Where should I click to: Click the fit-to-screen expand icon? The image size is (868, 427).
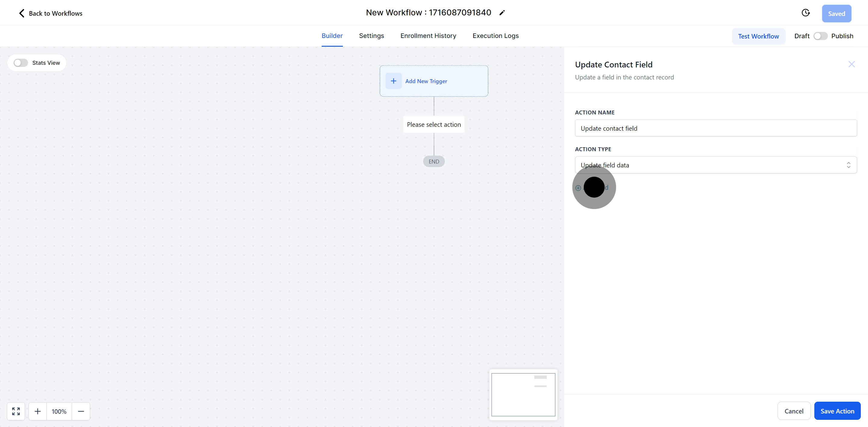point(16,411)
